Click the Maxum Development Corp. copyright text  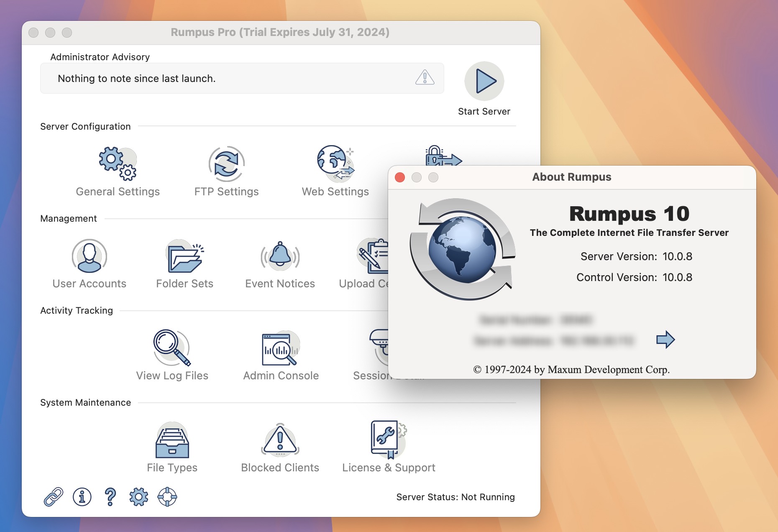click(571, 369)
